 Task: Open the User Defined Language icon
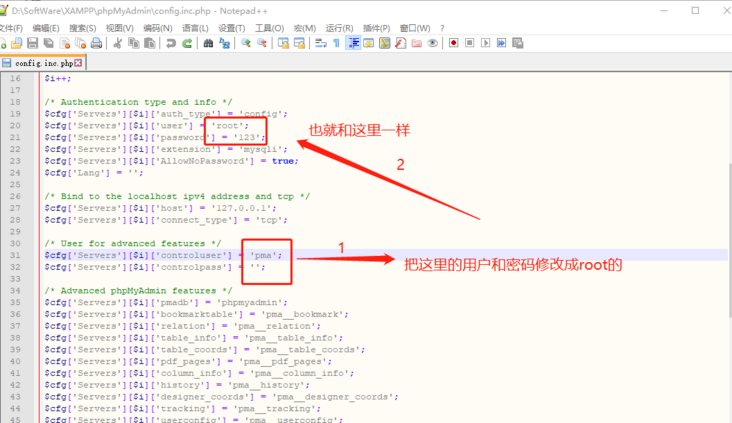tap(369, 43)
